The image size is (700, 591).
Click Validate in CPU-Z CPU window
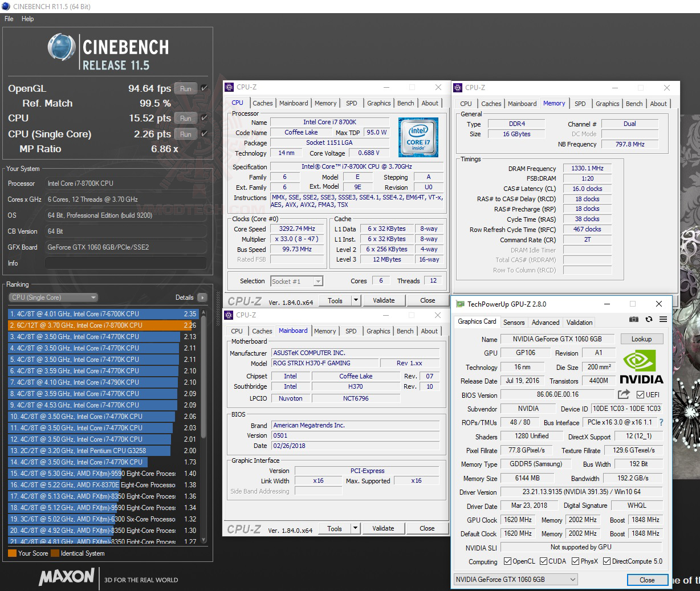tap(384, 300)
